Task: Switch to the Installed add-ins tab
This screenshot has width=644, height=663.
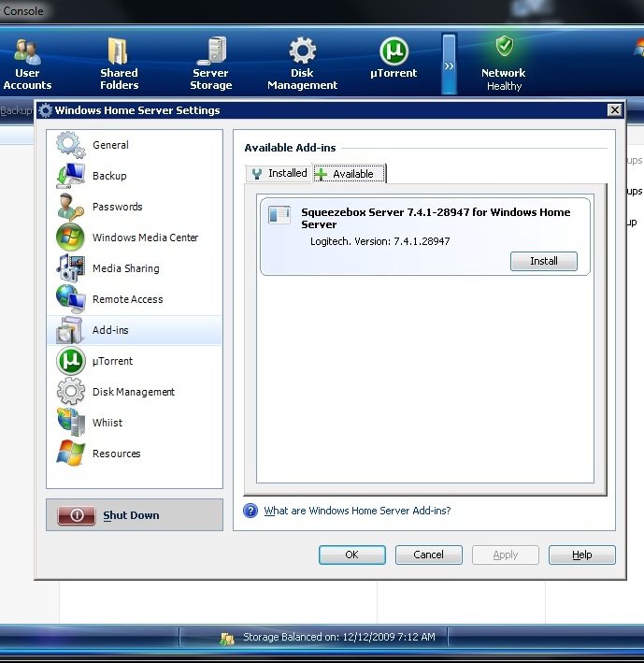Action: 279,173
